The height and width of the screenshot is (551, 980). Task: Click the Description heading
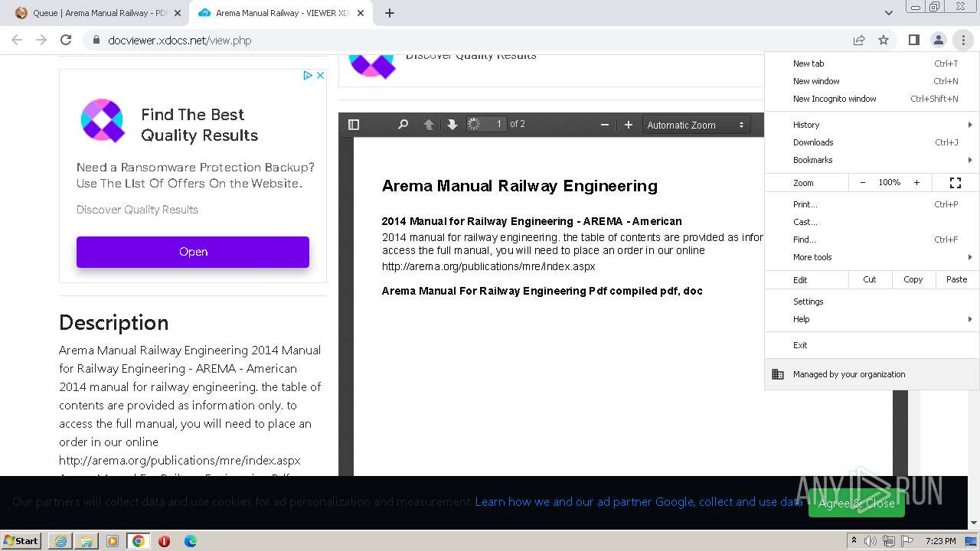[x=113, y=323]
